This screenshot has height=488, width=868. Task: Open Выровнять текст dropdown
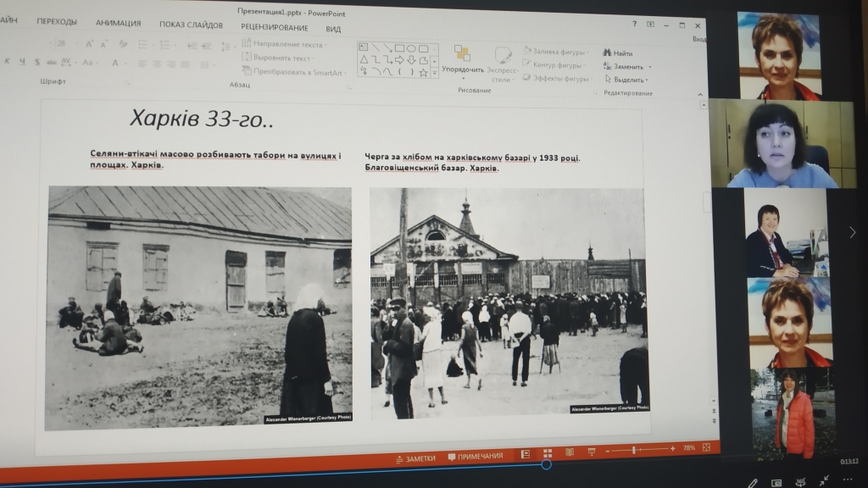(x=278, y=58)
